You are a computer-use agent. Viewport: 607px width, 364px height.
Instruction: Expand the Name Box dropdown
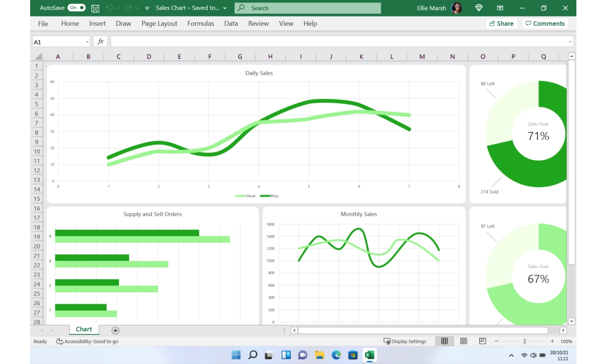87,42
